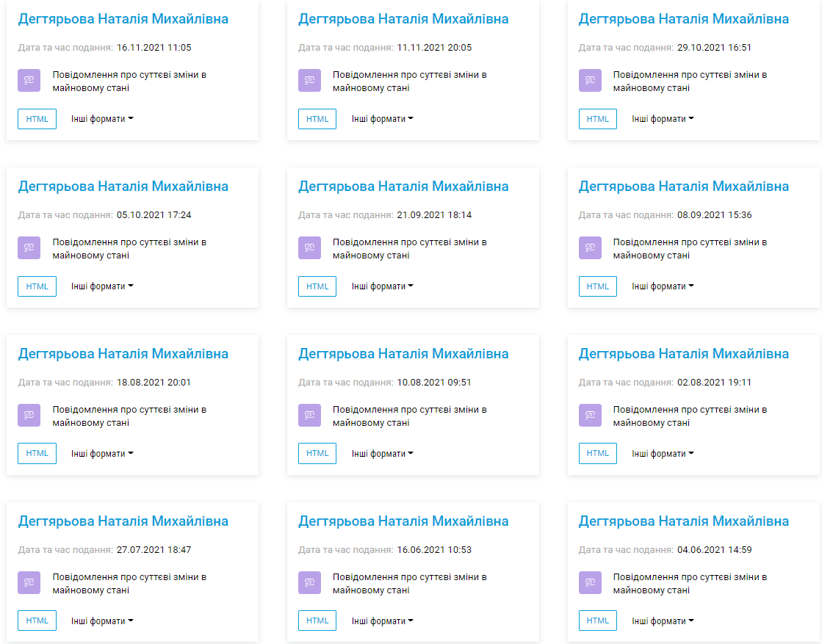The image size is (822, 644).
Task: Open name link in 05.10.2021 17:24 card
Action: click(x=123, y=187)
